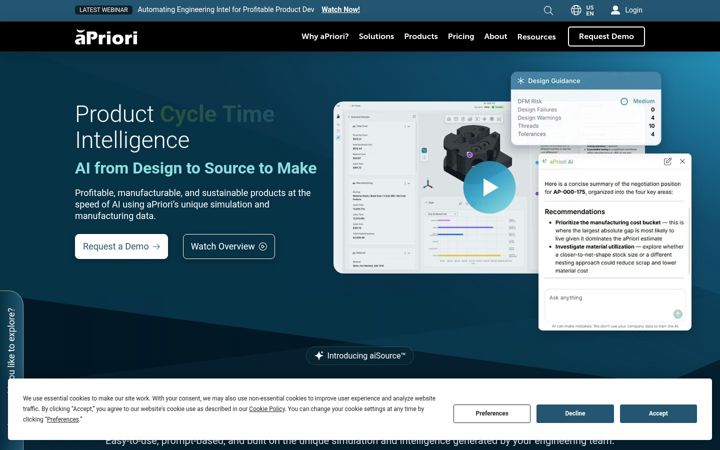The height and width of the screenshot is (450, 720).
Task: Go to the Pricing page
Action: point(461,36)
